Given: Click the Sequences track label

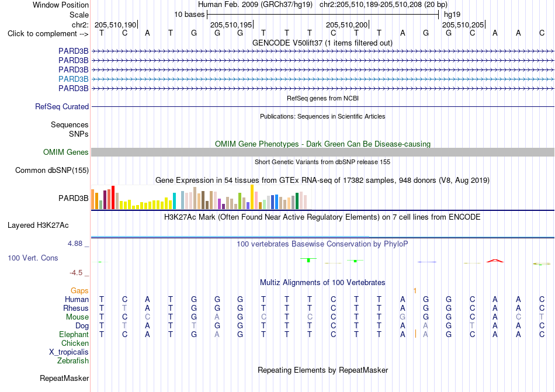Looking at the screenshot, I should click(x=70, y=124).
